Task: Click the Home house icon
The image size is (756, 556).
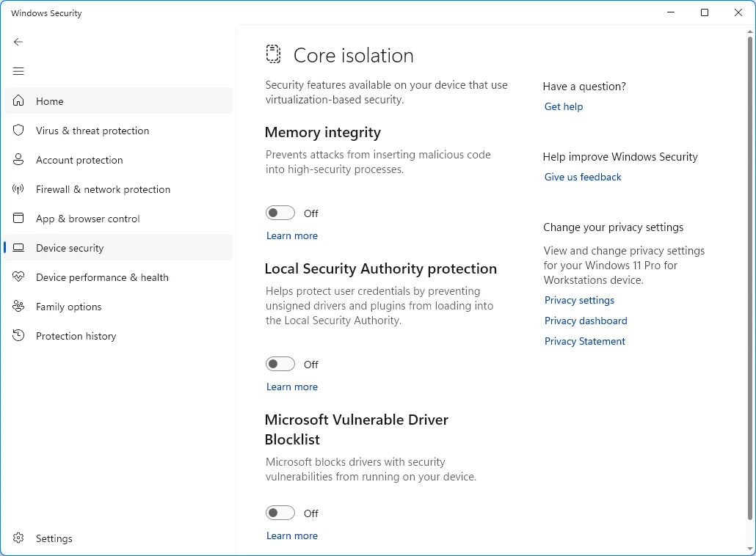Action: click(18, 100)
